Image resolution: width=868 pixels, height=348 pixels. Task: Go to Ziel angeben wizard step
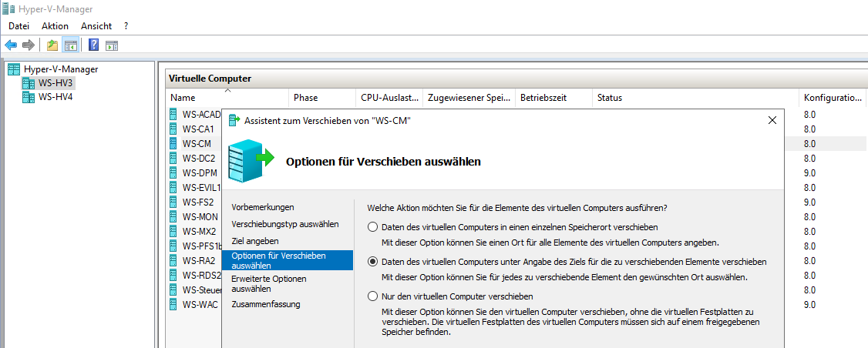tap(254, 241)
